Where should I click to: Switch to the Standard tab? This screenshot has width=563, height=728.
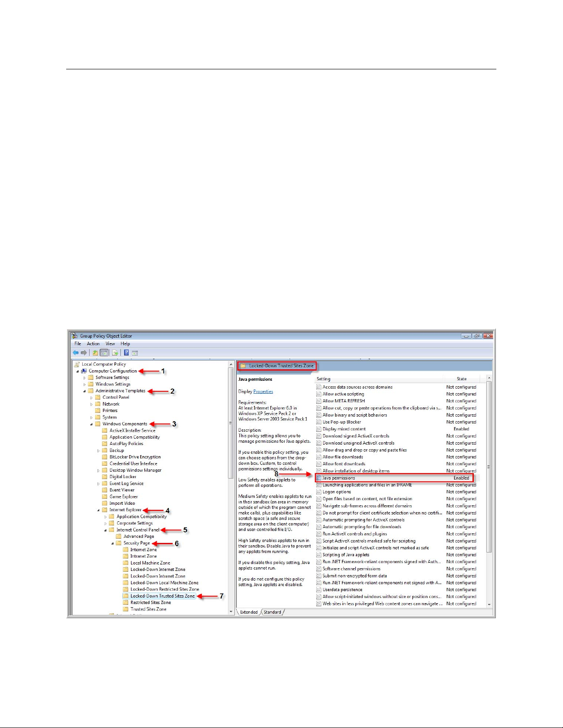tap(273, 612)
